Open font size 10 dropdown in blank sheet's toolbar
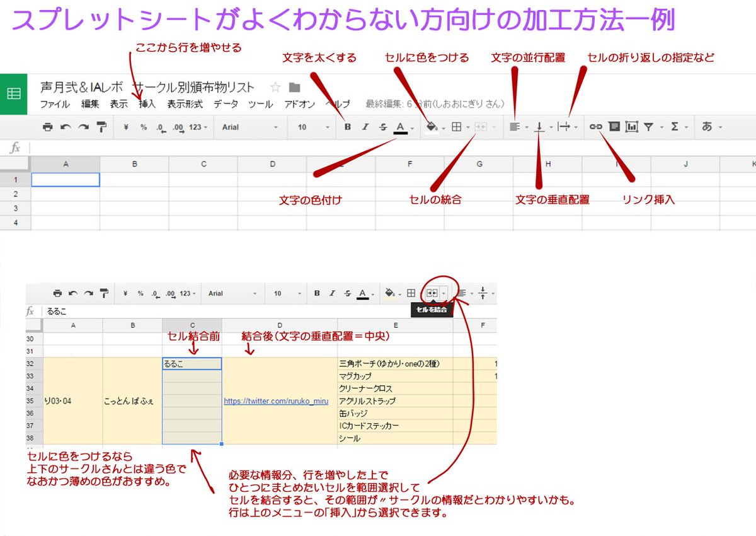 point(313,127)
